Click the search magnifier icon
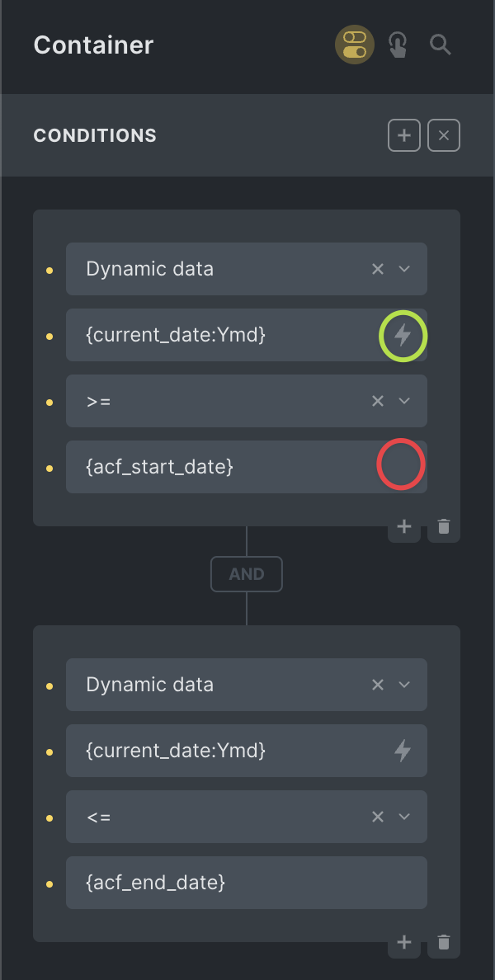 [441, 45]
